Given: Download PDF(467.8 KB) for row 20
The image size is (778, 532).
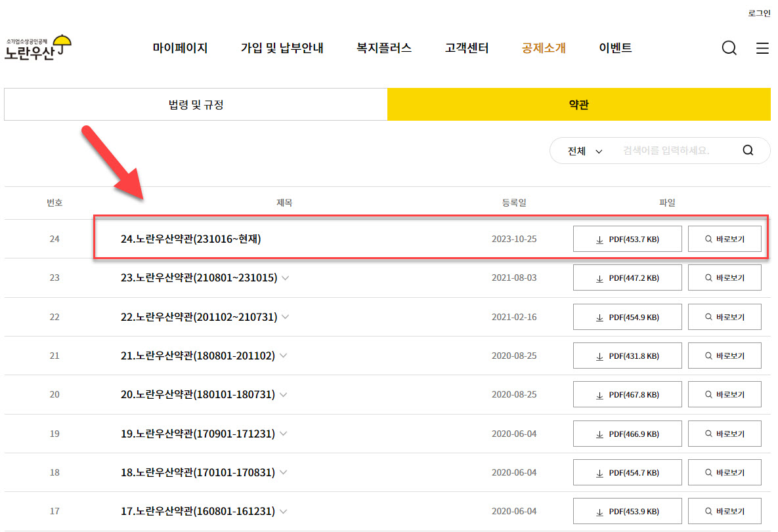Looking at the screenshot, I should [627, 395].
